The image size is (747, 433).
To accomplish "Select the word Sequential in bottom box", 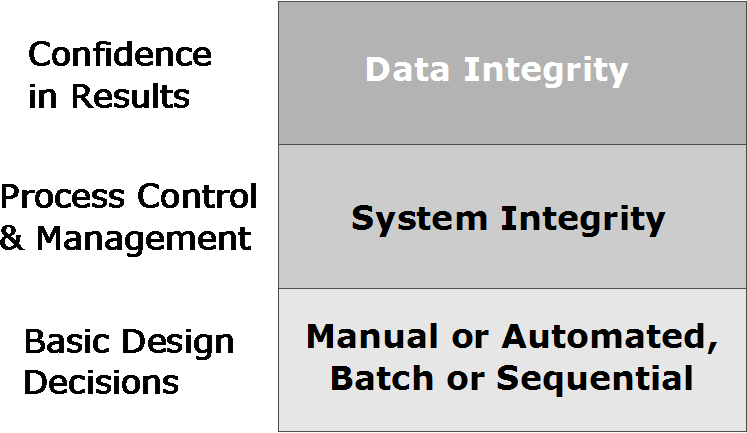I will click(595, 380).
